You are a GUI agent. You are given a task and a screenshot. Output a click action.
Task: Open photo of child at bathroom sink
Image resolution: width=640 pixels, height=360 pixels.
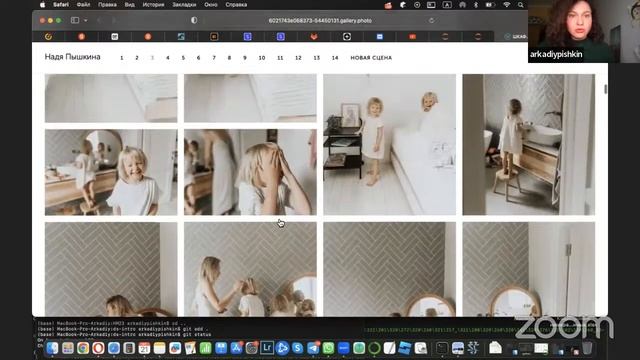click(x=529, y=144)
